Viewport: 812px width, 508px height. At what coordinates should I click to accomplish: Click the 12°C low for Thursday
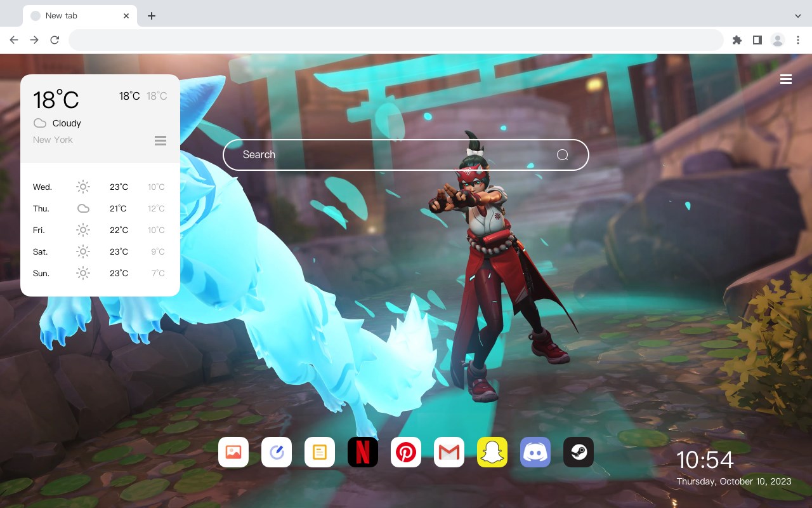pos(156,209)
